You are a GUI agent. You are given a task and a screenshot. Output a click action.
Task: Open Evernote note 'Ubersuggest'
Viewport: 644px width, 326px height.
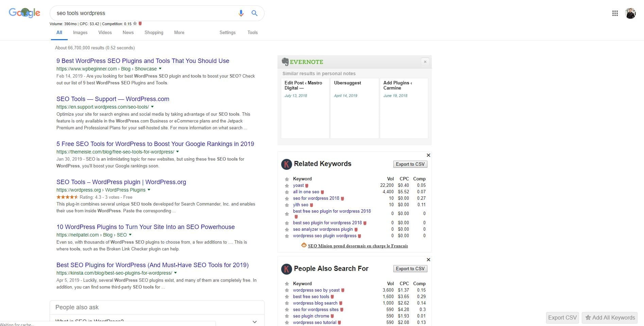tap(354, 108)
